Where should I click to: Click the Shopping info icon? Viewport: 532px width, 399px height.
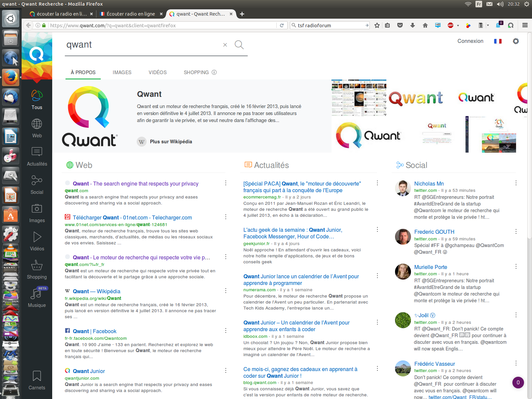coord(214,72)
